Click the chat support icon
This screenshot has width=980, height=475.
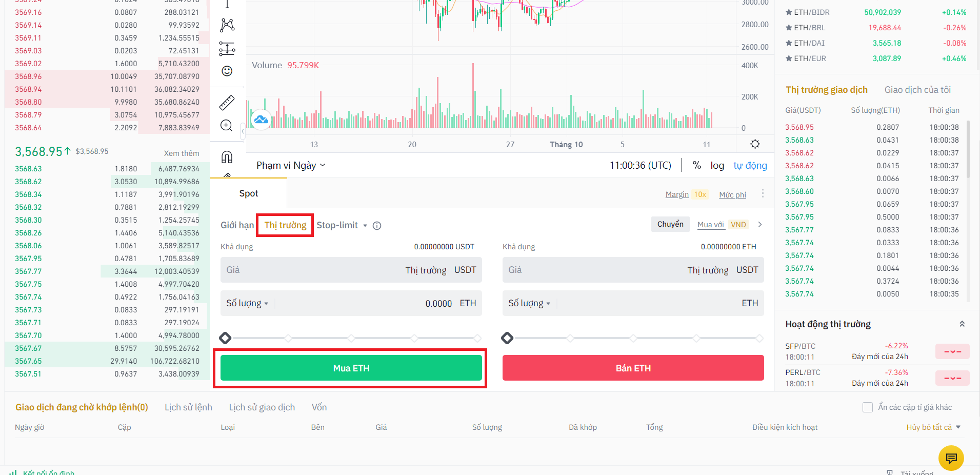coord(951,458)
